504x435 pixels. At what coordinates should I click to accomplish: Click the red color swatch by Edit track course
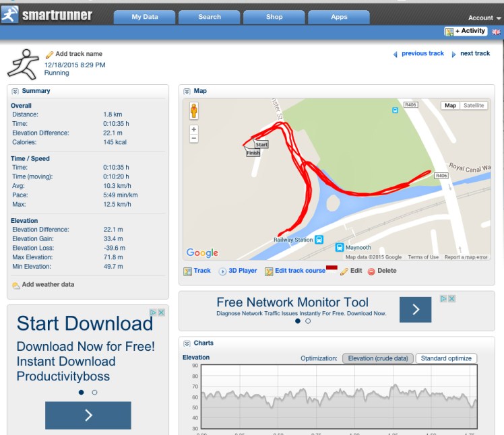(x=332, y=267)
